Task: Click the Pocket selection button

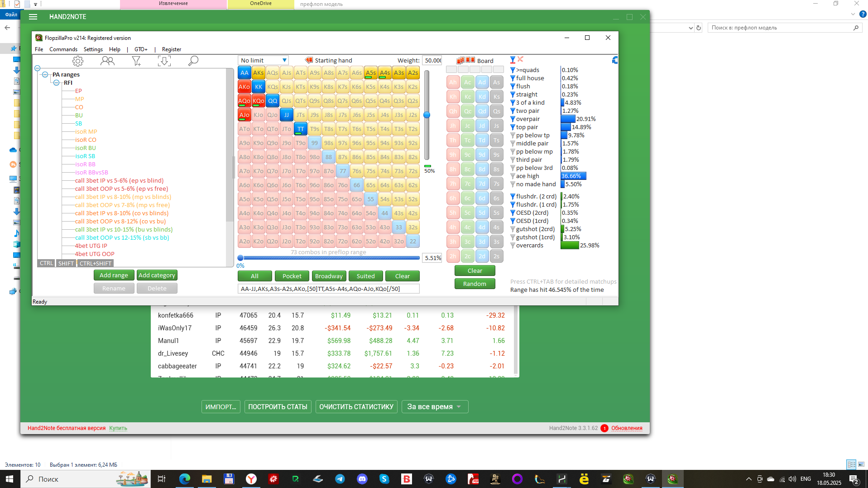Action: coord(292,276)
